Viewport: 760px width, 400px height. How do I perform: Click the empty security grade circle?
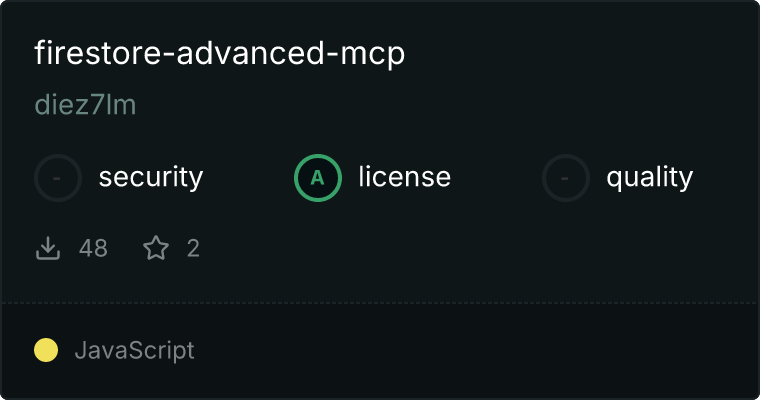pyautogui.click(x=58, y=178)
